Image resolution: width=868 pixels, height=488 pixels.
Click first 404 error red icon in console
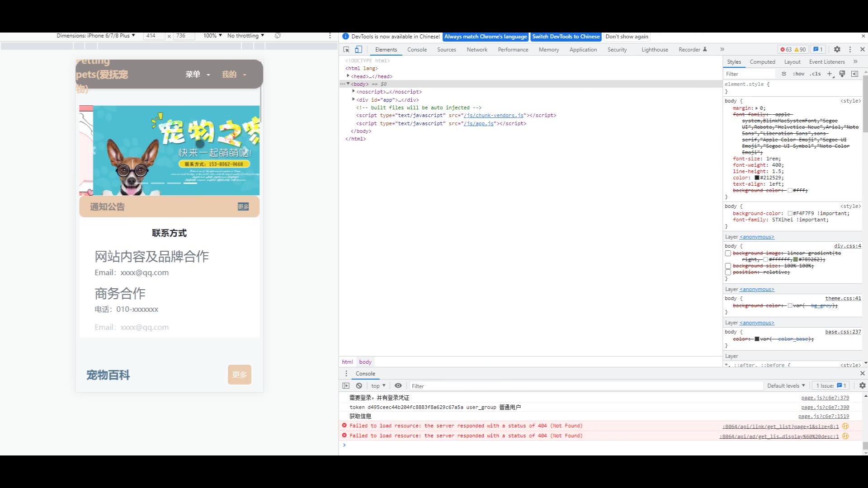coord(344,426)
